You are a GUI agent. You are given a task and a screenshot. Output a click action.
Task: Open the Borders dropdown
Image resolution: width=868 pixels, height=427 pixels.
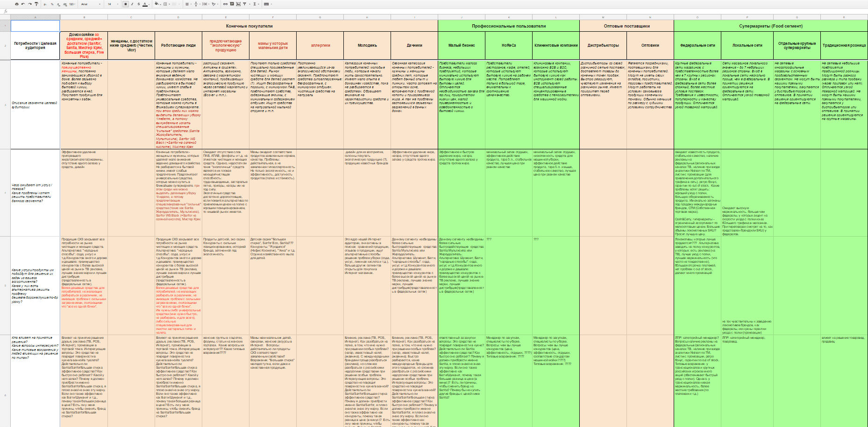(x=167, y=4)
